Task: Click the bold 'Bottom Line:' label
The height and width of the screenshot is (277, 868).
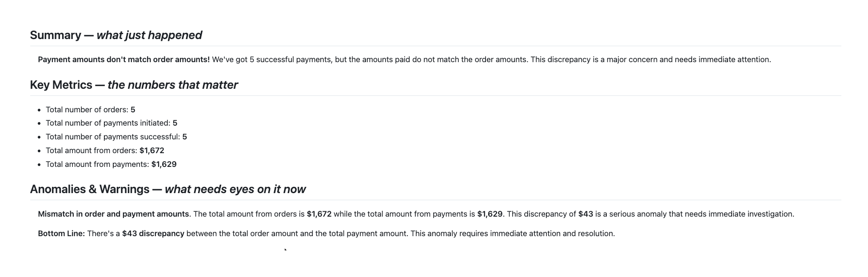Action: pos(61,233)
